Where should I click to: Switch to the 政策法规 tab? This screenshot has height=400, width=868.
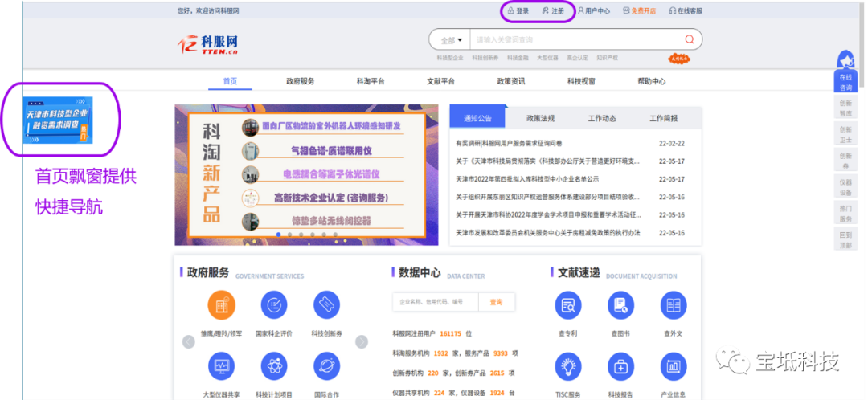pos(540,118)
